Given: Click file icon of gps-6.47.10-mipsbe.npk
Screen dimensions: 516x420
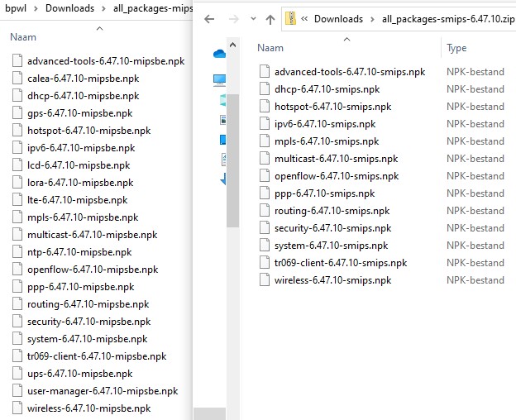Looking at the screenshot, I should pos(17,112).
